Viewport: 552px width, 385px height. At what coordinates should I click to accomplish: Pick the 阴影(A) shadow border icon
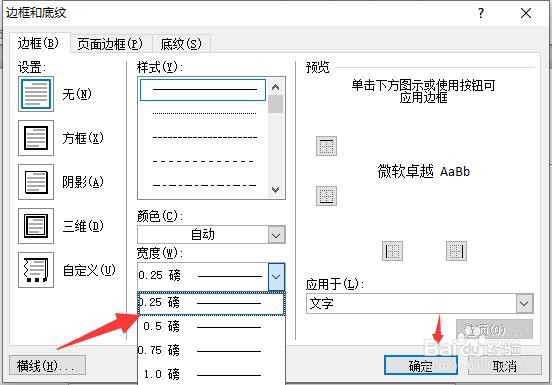pyautogui.click(x=36, y=182)
